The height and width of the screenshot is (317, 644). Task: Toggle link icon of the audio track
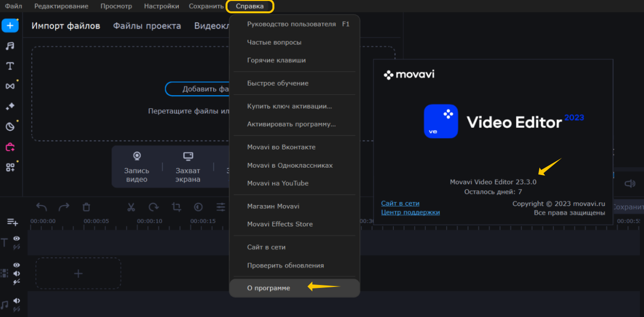(17, 309)
